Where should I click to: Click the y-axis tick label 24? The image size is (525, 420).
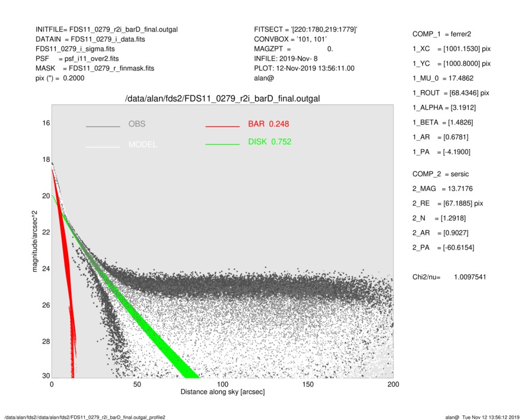[x=46, y=269]
